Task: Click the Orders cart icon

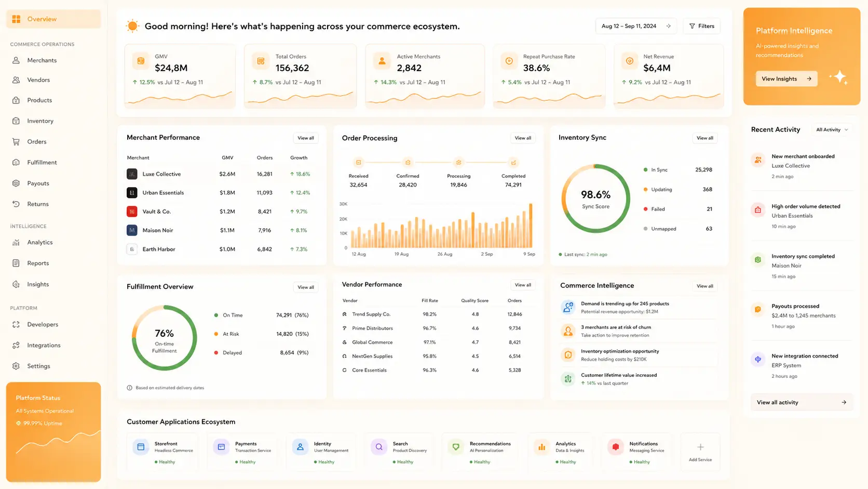Action: pyautogui.click(x=16, y=142)
